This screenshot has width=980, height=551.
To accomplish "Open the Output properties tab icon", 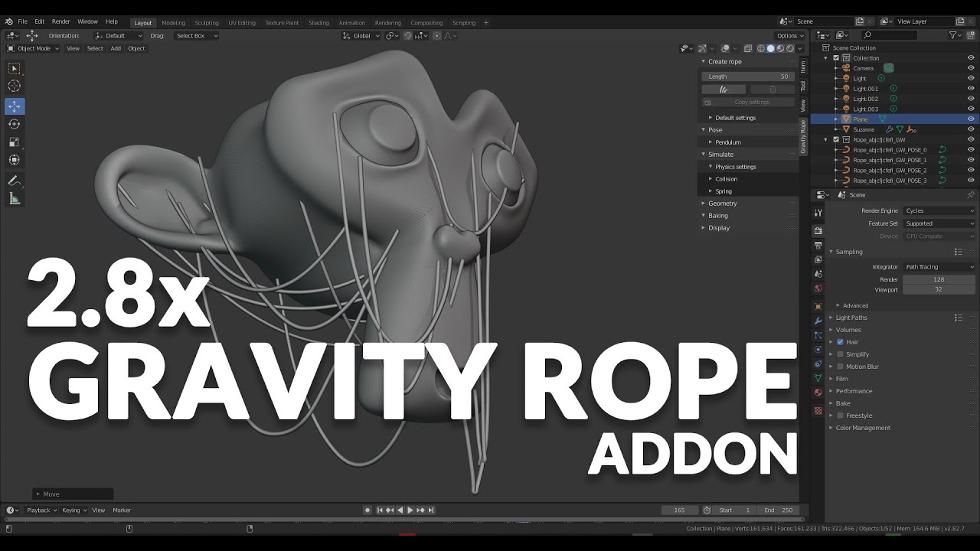I will coord(818,245).
